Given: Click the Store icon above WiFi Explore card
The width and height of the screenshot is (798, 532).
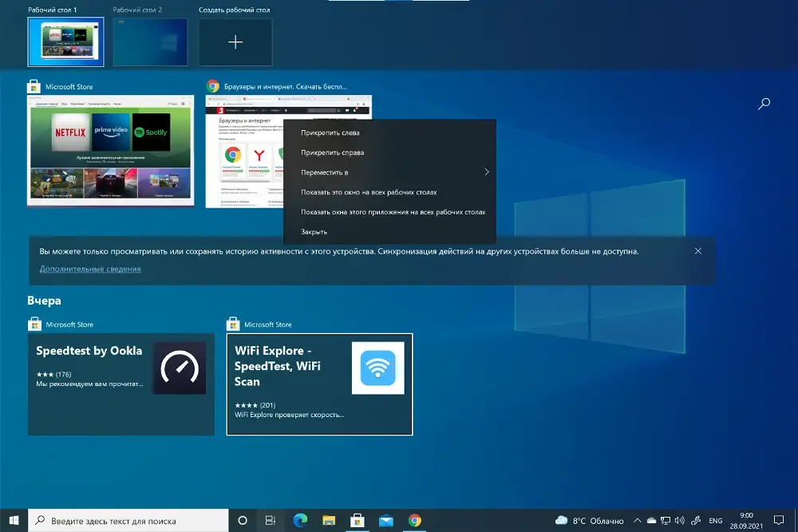Looking at the screenshot, I should [x=233, y=324].
